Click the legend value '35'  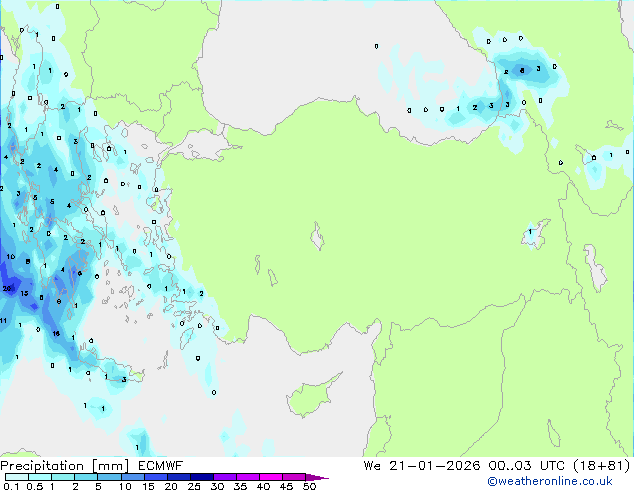(240, 486)
